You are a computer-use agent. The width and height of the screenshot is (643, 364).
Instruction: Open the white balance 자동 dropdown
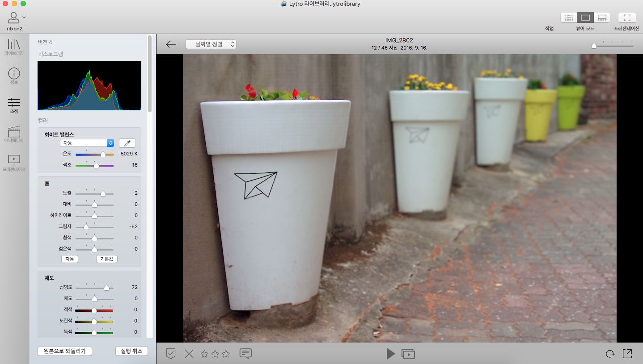87,143
